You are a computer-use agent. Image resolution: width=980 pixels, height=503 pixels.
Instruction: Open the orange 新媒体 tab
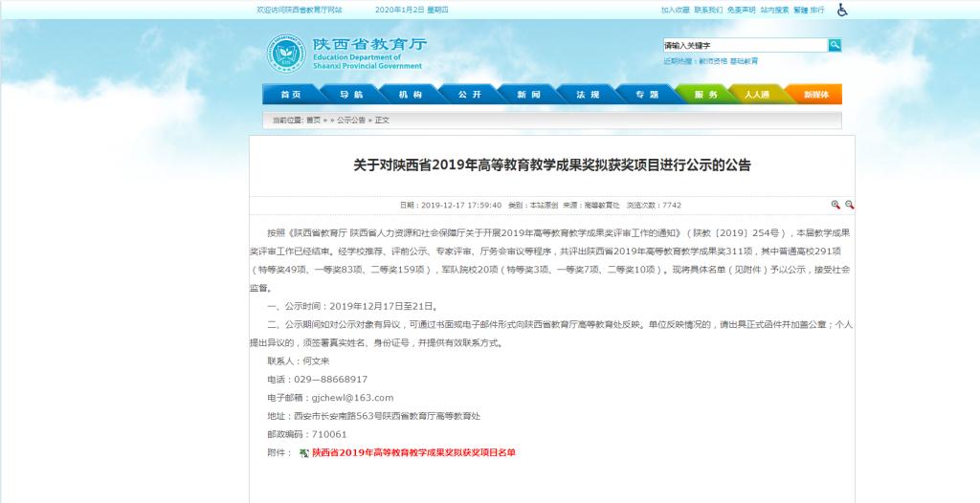click(x=815, y=95)
